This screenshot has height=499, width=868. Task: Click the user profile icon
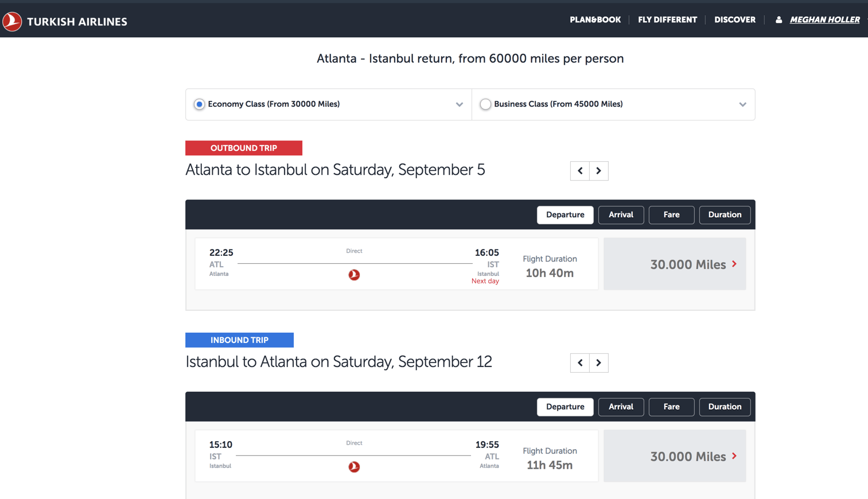click(779, 20)
